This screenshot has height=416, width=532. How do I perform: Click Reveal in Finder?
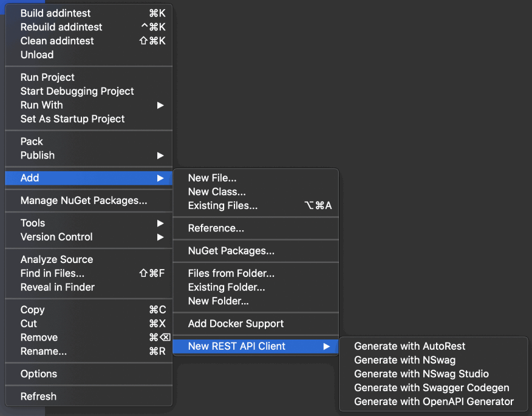click(x=89, y=287)
